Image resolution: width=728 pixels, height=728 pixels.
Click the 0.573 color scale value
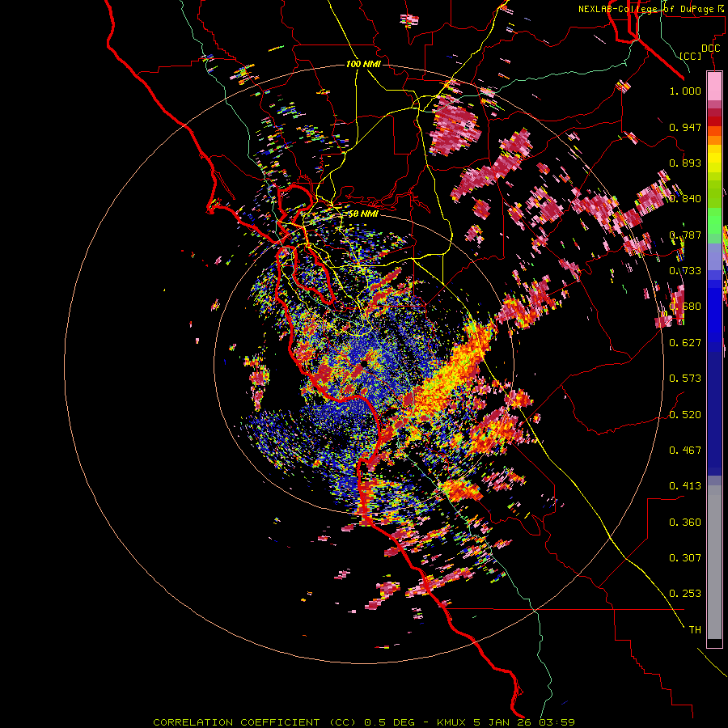(x=685, y=379)
